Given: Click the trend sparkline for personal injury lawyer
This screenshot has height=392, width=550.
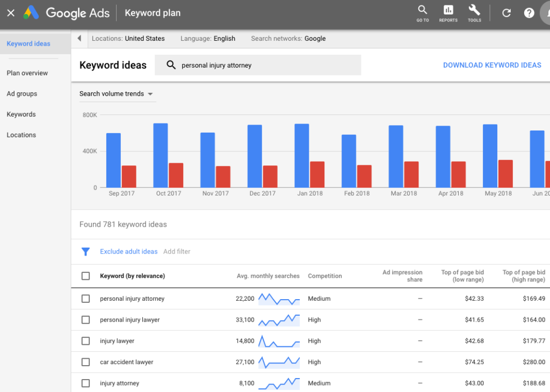Looking at the screenshot, I should pos(279,320).
